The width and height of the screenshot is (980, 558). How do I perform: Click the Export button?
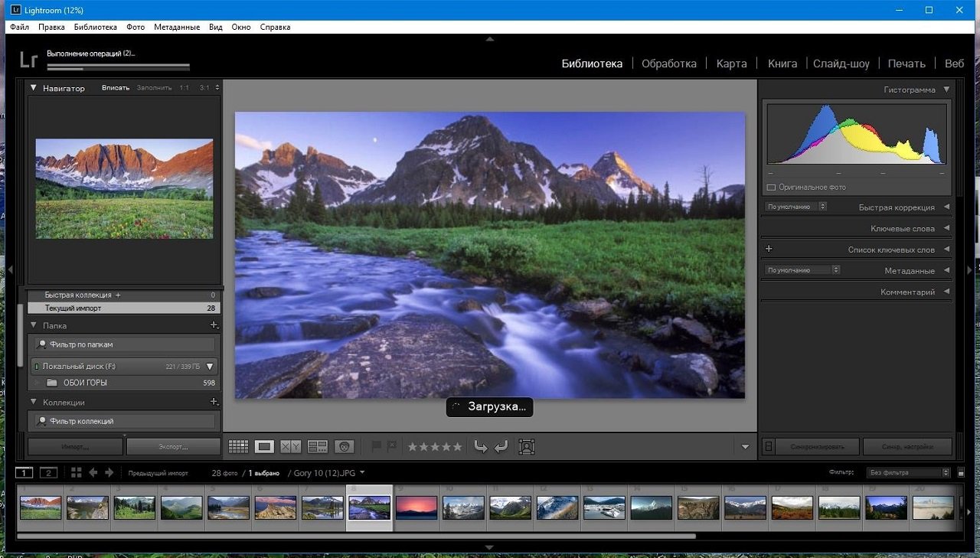173,446
